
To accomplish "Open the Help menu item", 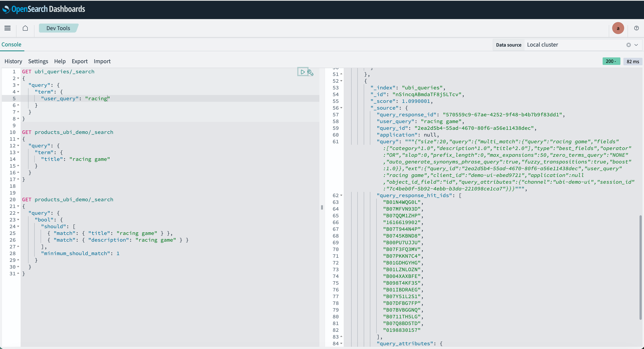I will point(60,61).
